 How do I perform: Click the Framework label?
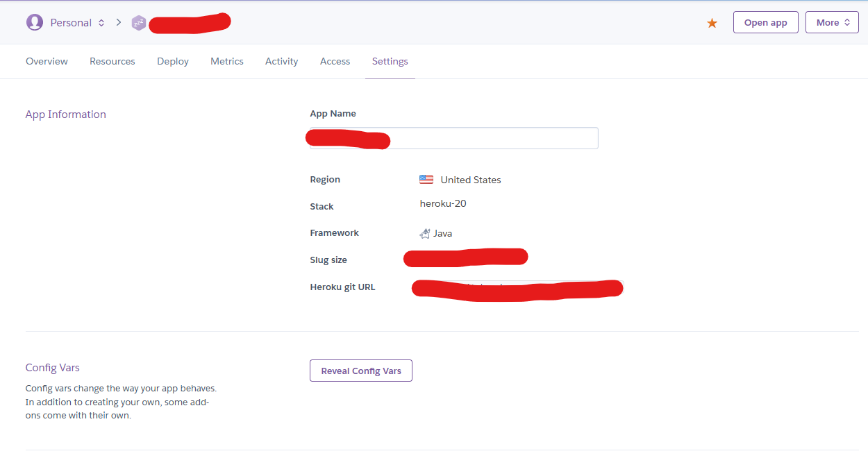click(x=335, y=233)
